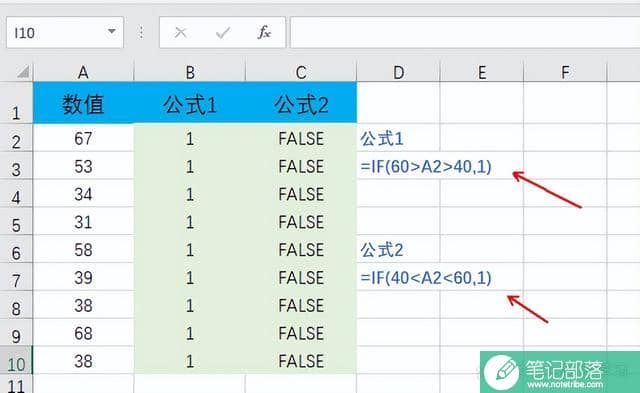The width and height of the screenshot is (640, 393).
Task: Click into the formula bar input area
Action: [x=465, y=32]
